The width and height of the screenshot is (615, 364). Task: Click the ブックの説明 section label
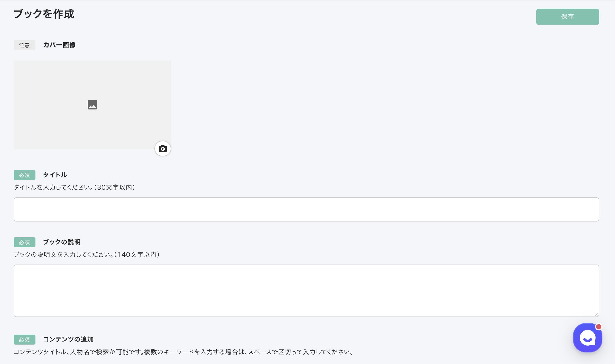click(x=62, y=242)
